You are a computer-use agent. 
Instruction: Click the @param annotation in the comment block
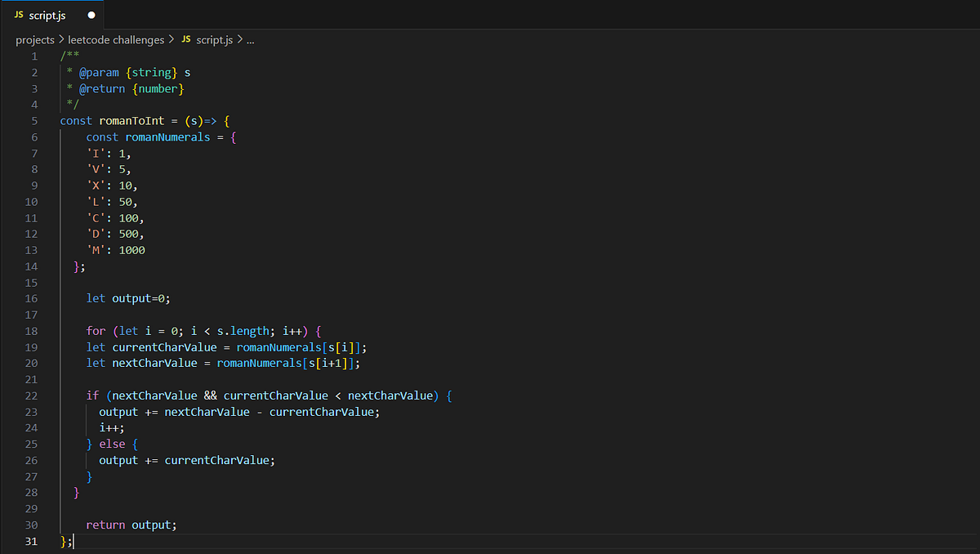point(98,72)
